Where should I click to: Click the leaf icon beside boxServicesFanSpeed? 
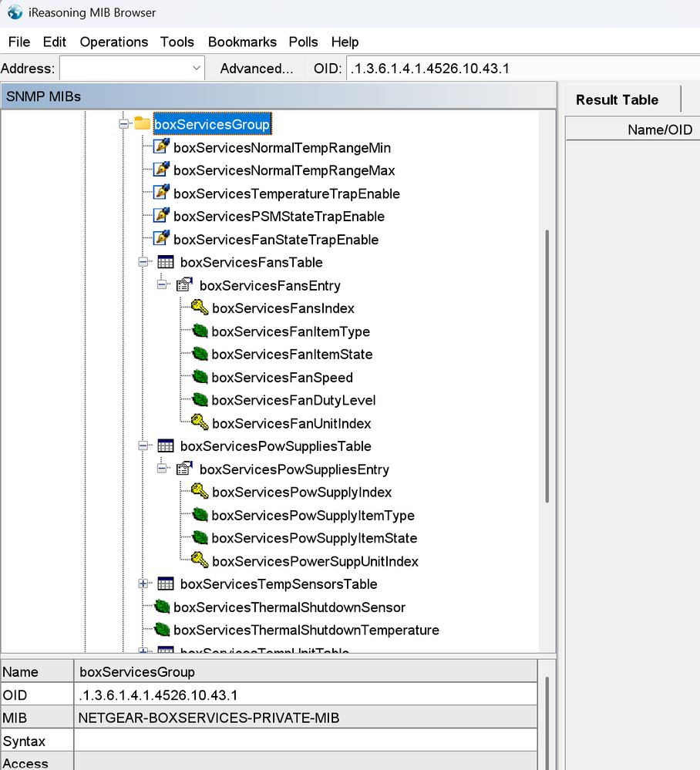tap(200, 377)
